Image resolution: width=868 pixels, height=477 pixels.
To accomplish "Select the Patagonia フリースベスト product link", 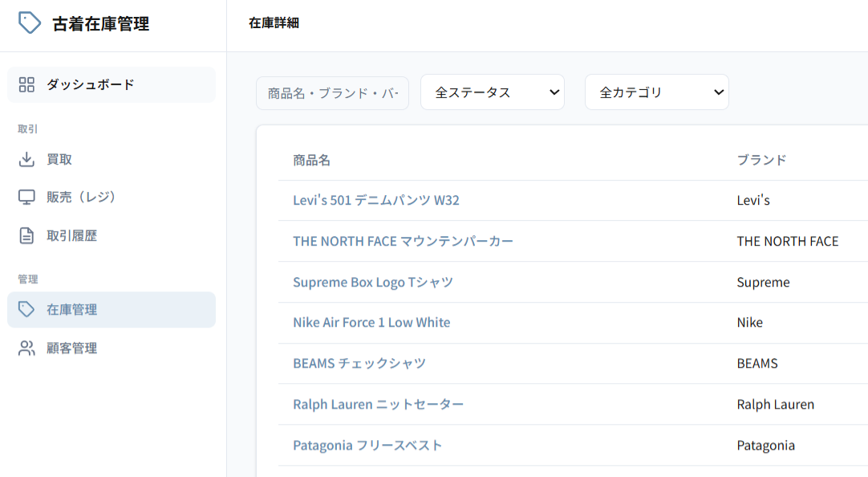I will point(367,445).
